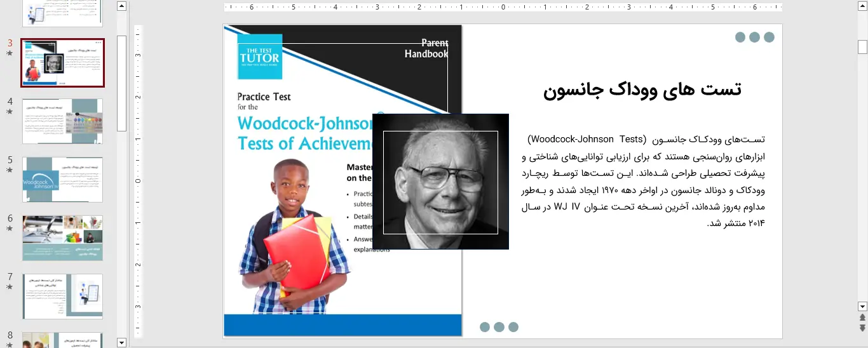
Task: Select the partially visible slide 8 thumbnail
Action: click(62, 340)
